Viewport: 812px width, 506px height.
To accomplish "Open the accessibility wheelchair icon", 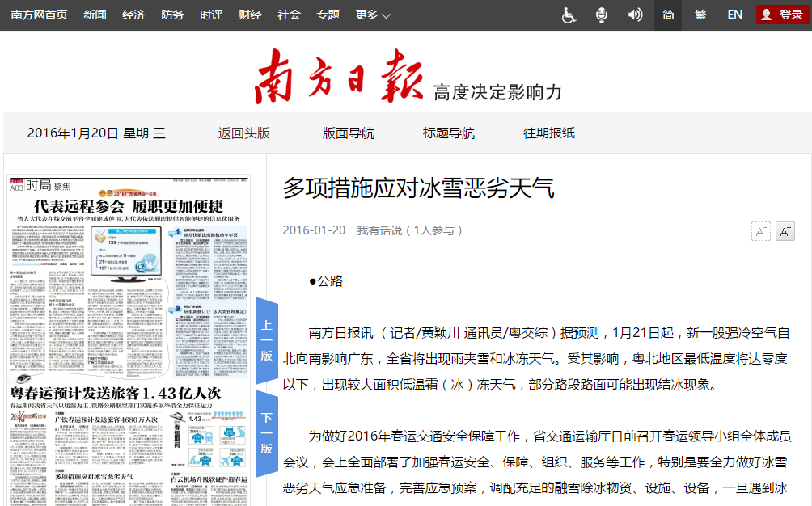I will [569, 15].
